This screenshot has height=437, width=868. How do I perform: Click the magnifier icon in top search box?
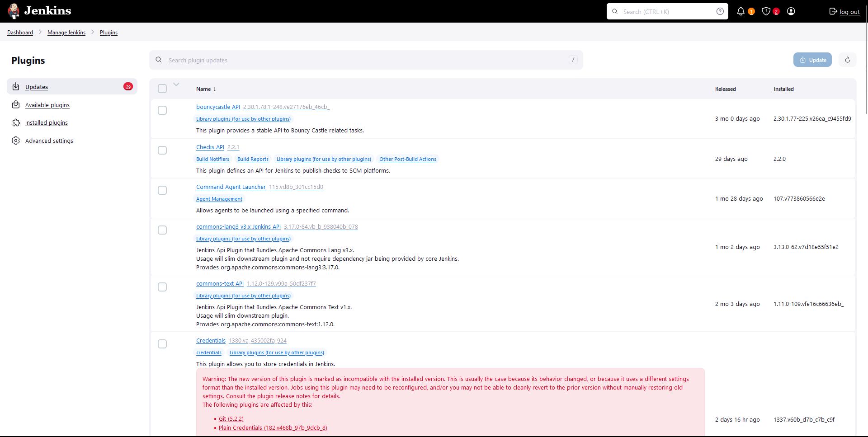point(615,11)
